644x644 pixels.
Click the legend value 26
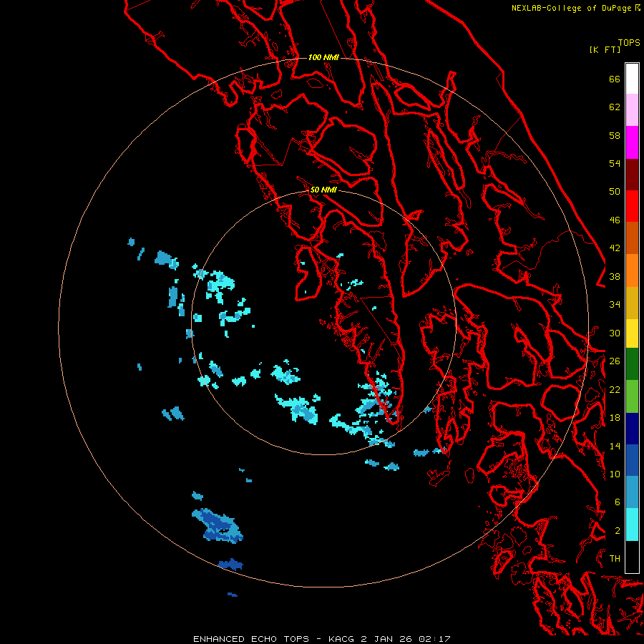[x=615, y=361]
